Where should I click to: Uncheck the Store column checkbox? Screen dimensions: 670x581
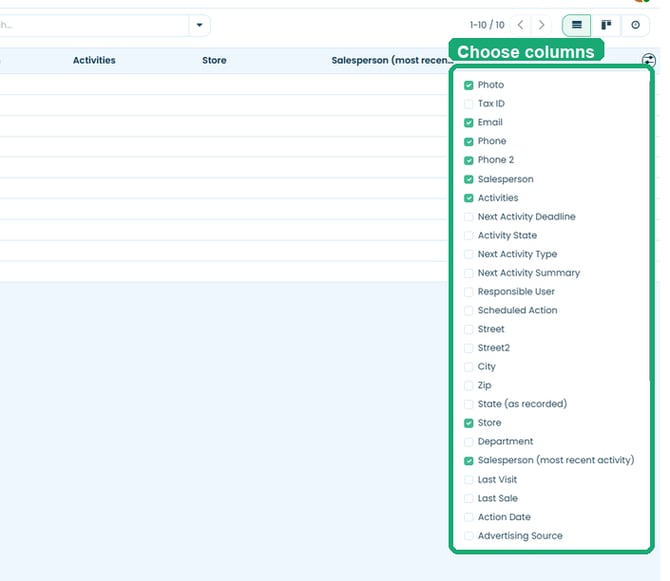click(469, 423)
